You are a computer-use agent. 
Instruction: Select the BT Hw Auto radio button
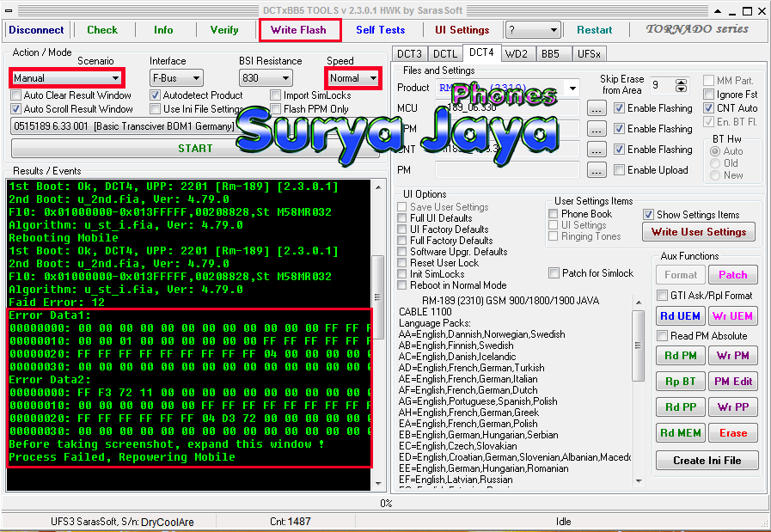[715, 151]
